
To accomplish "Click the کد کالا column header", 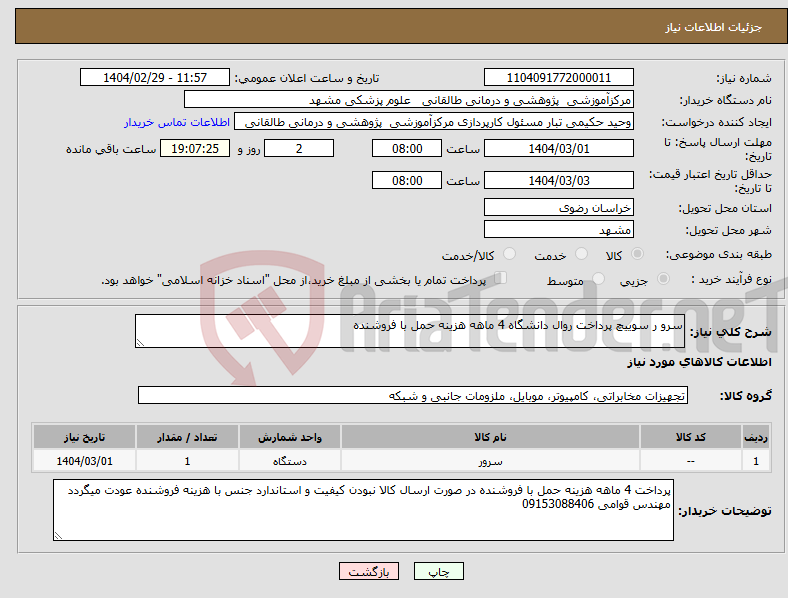I will pos(691,437).
